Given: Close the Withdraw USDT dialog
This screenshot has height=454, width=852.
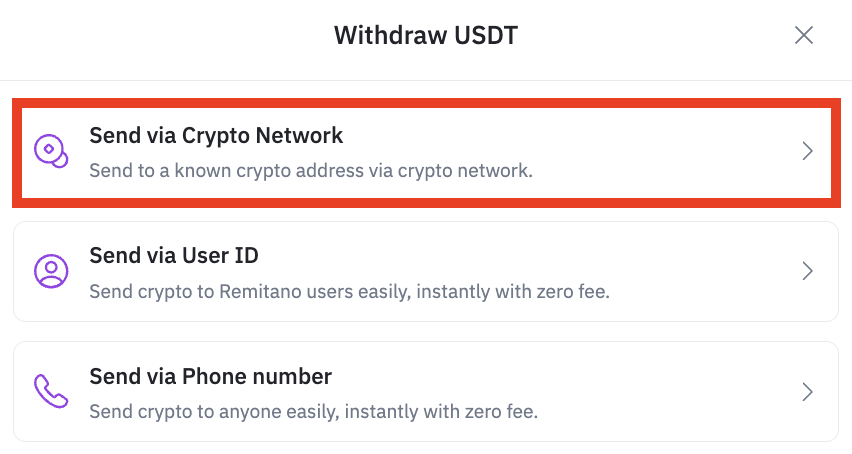Looking at the screenshot, I should [803, 36].
